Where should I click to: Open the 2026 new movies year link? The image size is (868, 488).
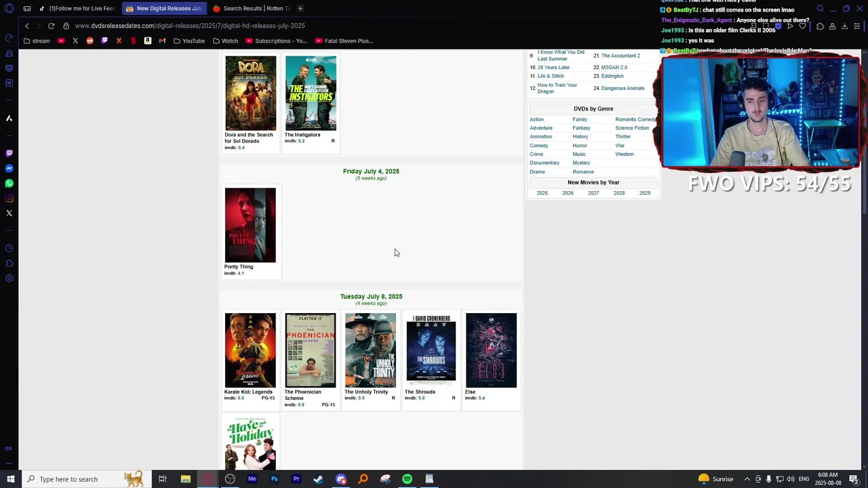(568, 193)
